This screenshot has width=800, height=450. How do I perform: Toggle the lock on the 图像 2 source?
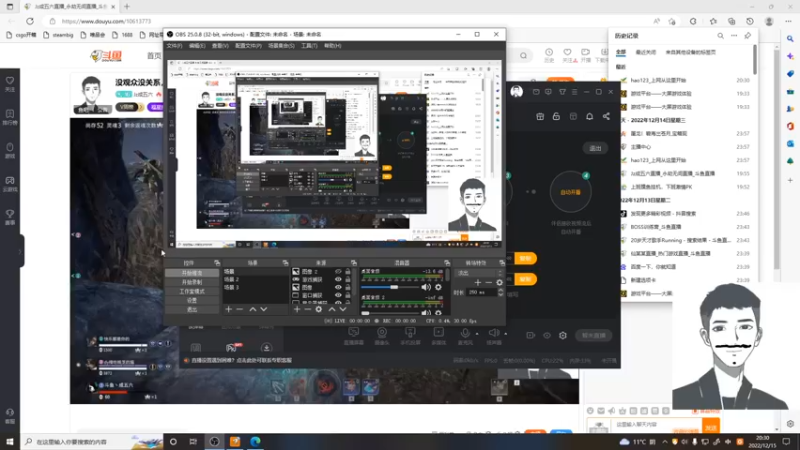[x=348, y=272]
